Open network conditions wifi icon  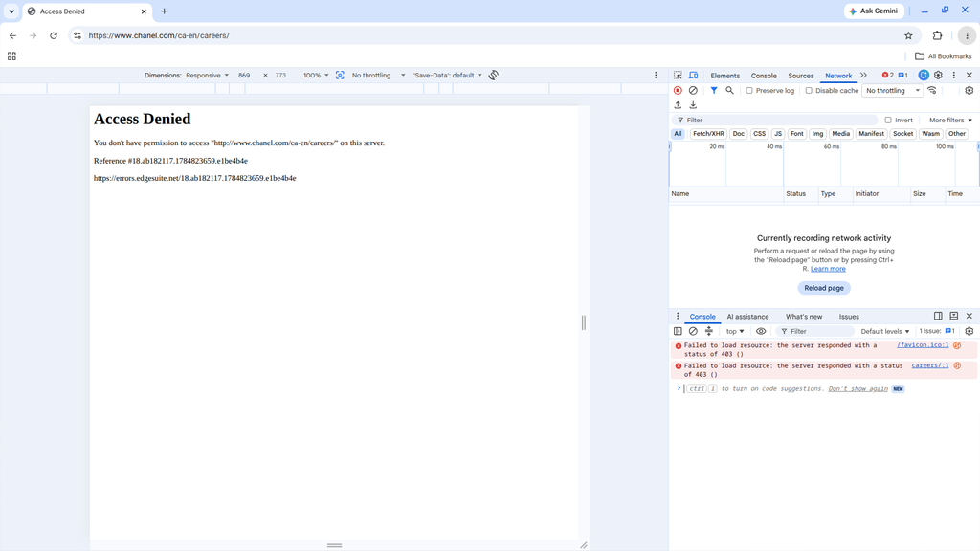[932, 91]
